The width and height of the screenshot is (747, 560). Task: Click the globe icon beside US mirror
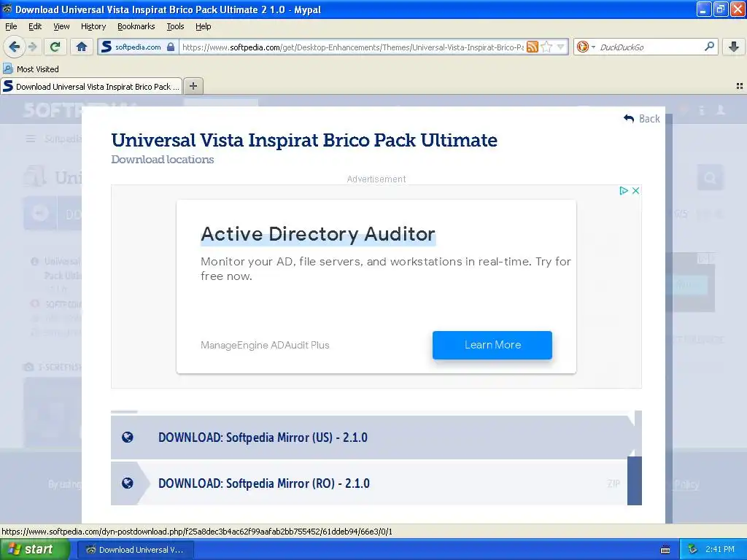point(127,437)
